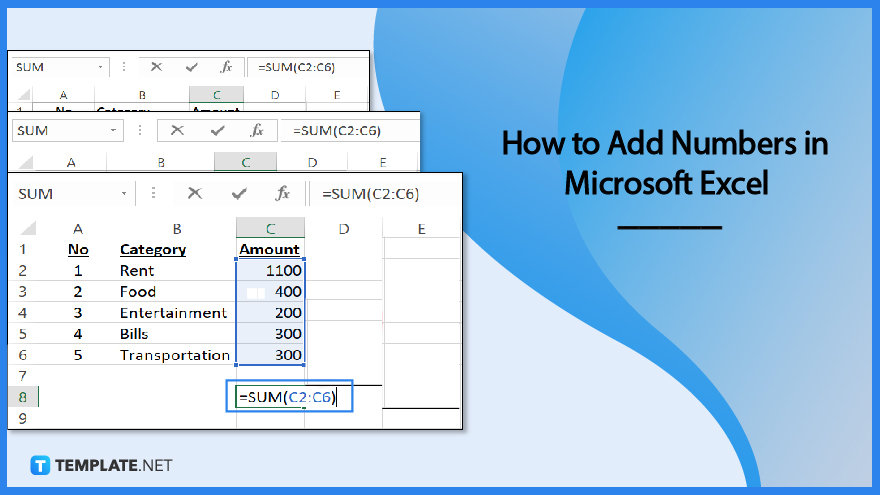The width and height of the screenshot is (880, 495).
Task: Click the Enter checkmark icon in front window formula bar
Action: coord(239,194)
